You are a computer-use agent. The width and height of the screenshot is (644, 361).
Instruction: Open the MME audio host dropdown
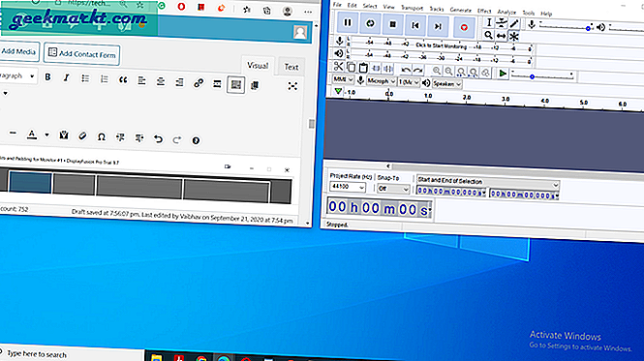point(343,79)
